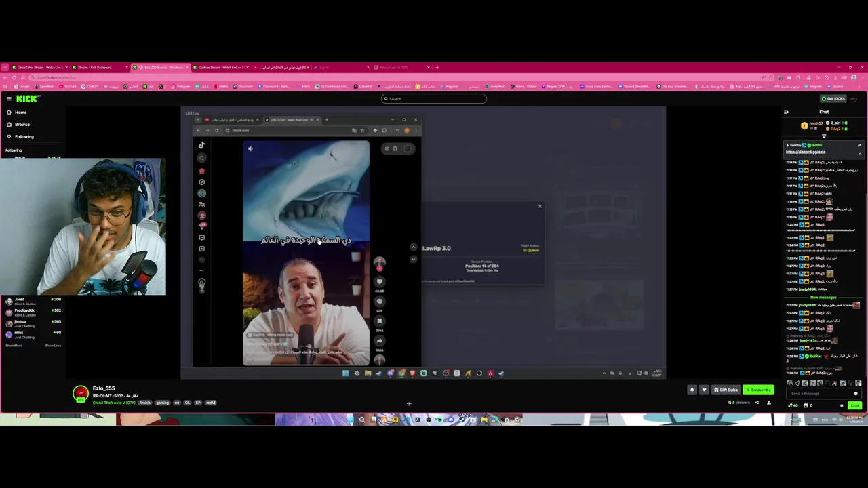Expand bookmarks overflow chevron
The image size is (868, 488).
[x=859, y=87]
